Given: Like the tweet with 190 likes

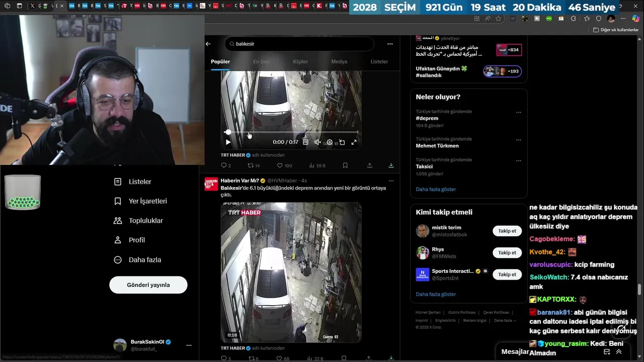Looking at the screenshot, I should pyautogui.click(x=284, y=165).
